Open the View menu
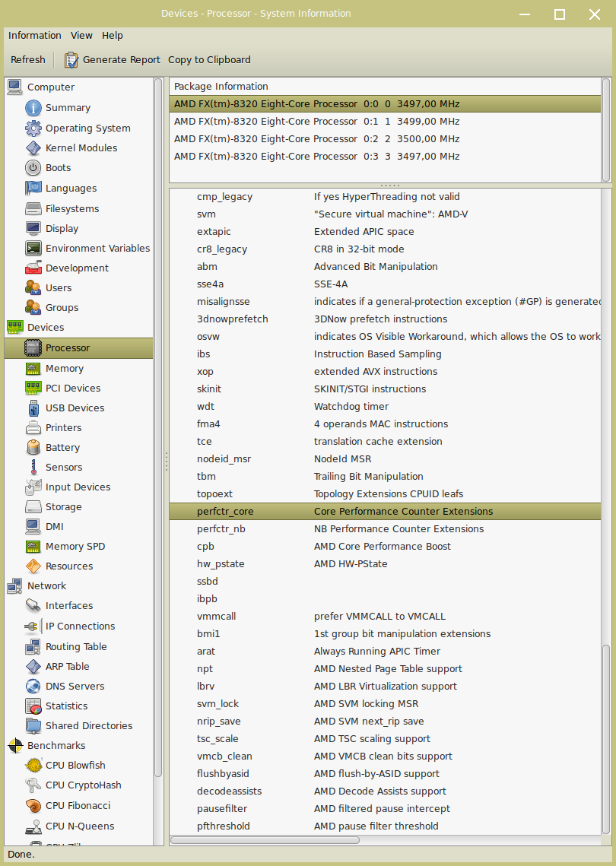The width and height of the screenshot is (616, 866). click(81, 35)
